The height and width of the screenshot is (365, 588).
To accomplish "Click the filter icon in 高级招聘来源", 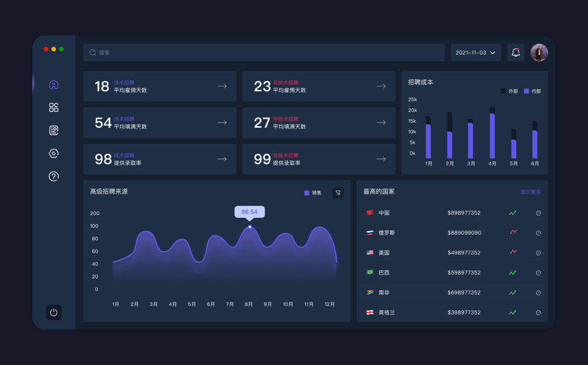I will pyautogui.click(x=338, y=193).
